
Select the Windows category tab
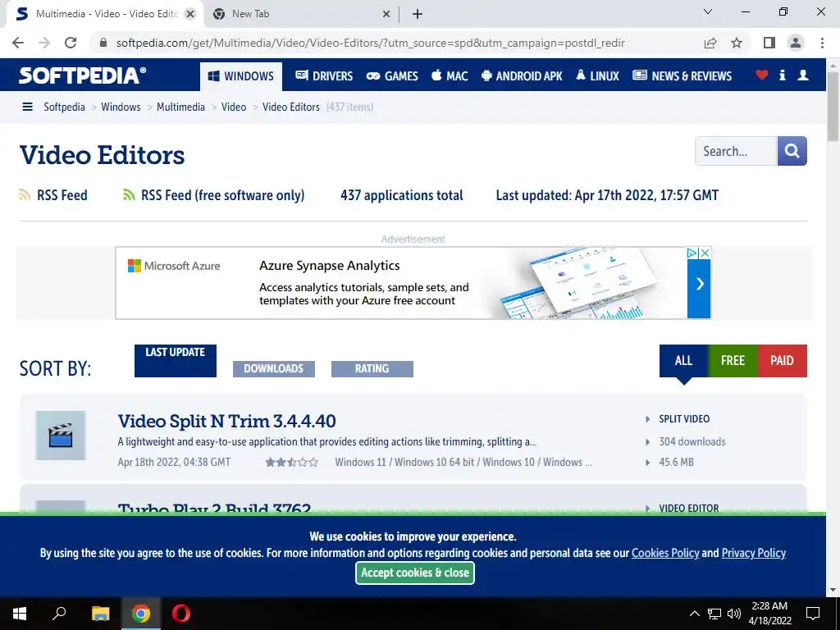coord(241,76)
